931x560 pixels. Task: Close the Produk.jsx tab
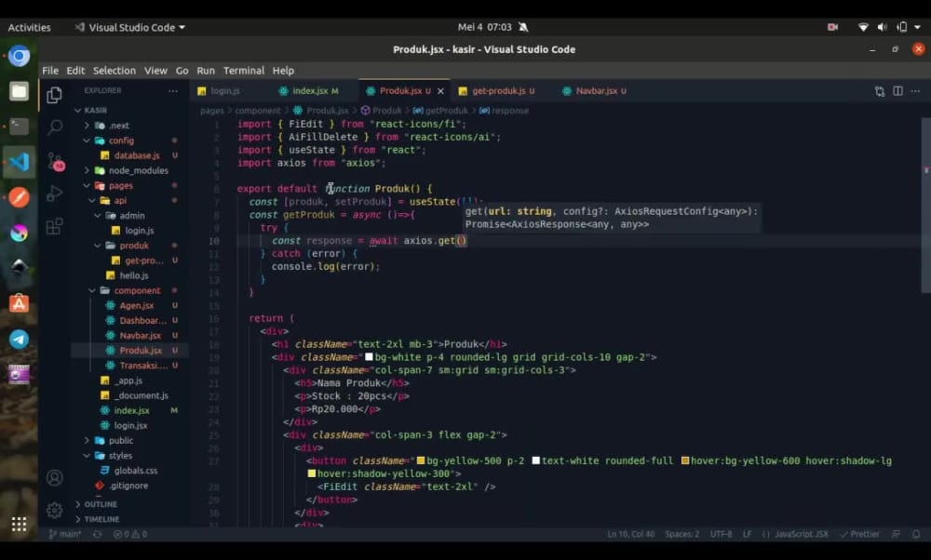pos(440,91)
